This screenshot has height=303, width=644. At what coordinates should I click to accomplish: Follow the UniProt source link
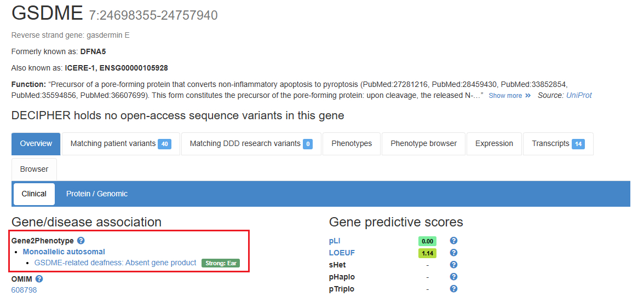pyautogui.click(x=579, y=95)
